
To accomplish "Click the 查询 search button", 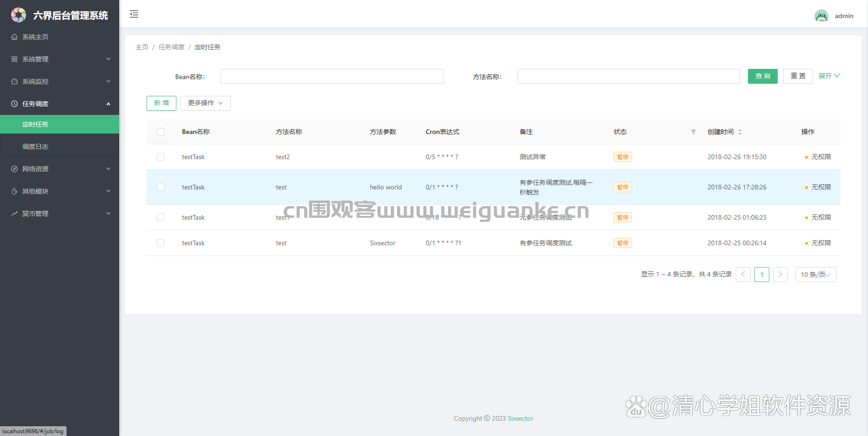I will (763, 76).
